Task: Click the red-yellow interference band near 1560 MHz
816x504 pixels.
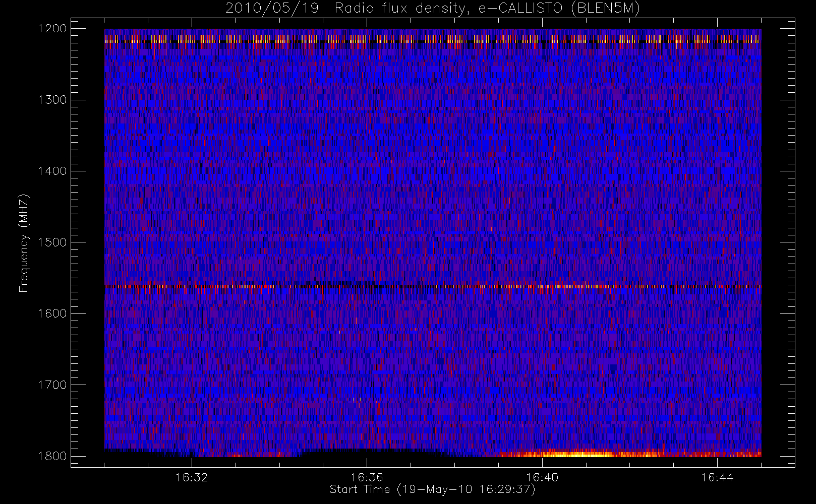Action: click(x=433, y=286)
